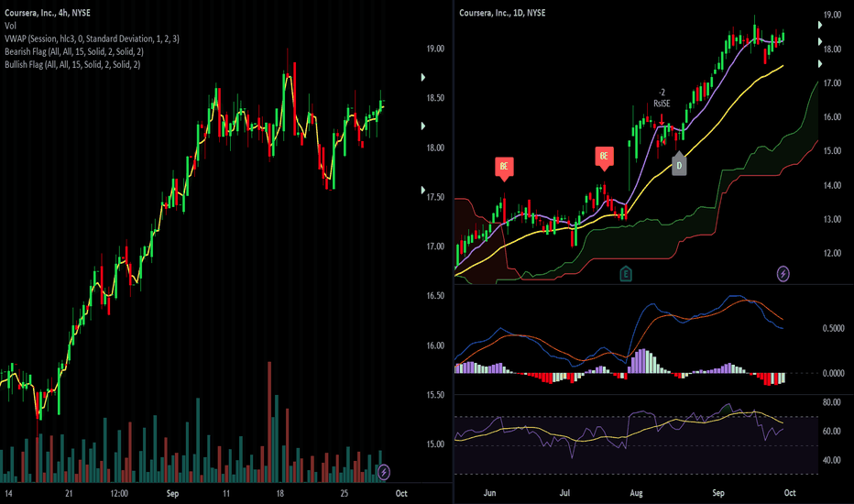Click the first red BE flag near June
This screenshot has height=504, width=854.
(x=504, y=169)
